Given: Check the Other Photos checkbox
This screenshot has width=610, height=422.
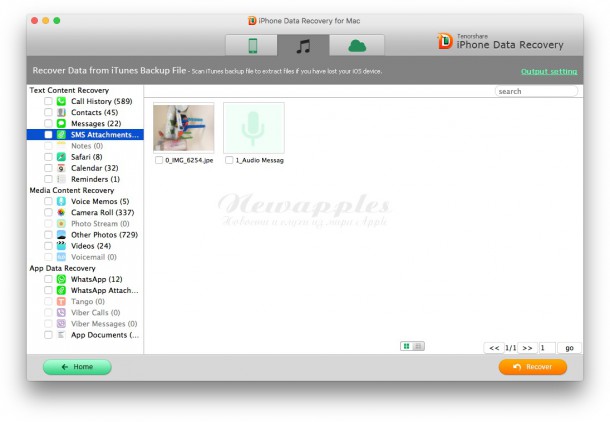Looking at the screenshot, I should (x=48, y=235).
